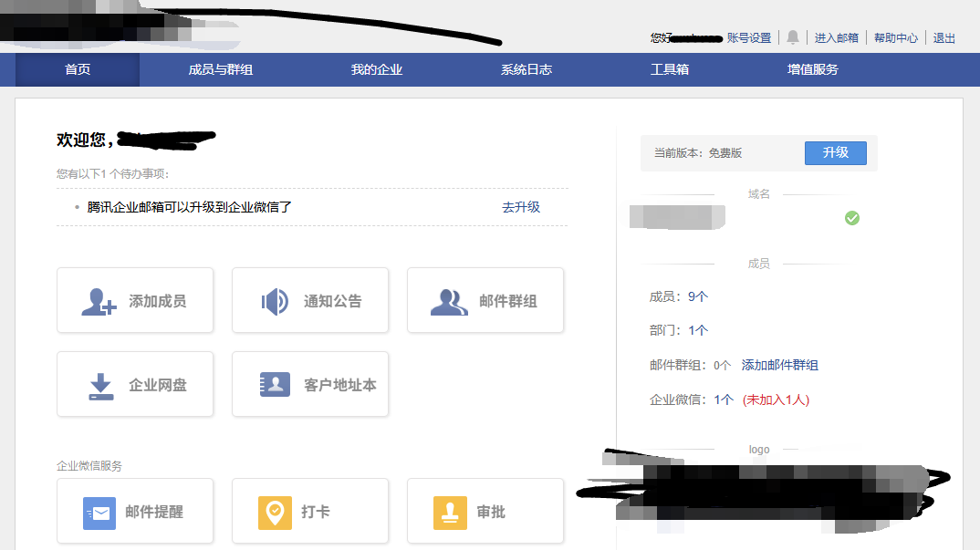This screenshot has width=980, height=550.
Task: Select the 工具箱 navigation tab
Action: tap(670, 69)
